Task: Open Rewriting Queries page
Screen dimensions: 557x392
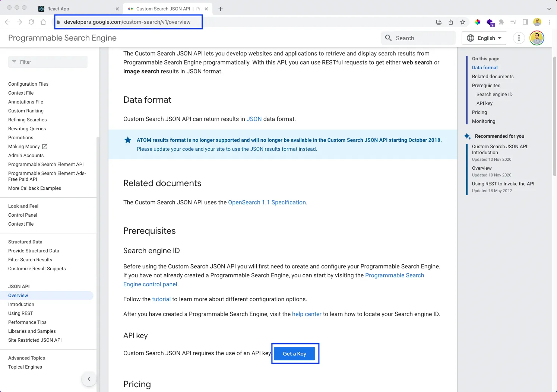Action: 27,129
